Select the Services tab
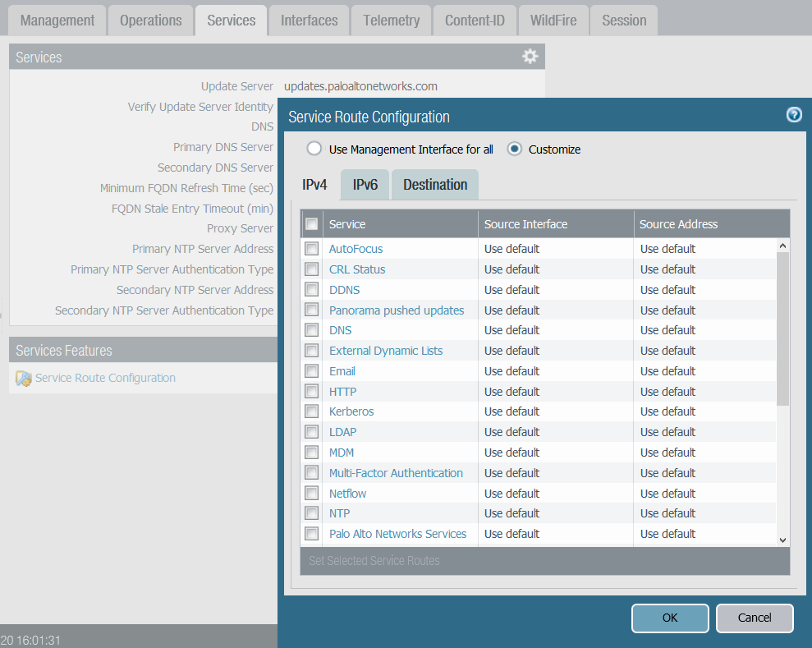Image resolution: width=812 pixels, height=648 pixels. pos(231,21)
